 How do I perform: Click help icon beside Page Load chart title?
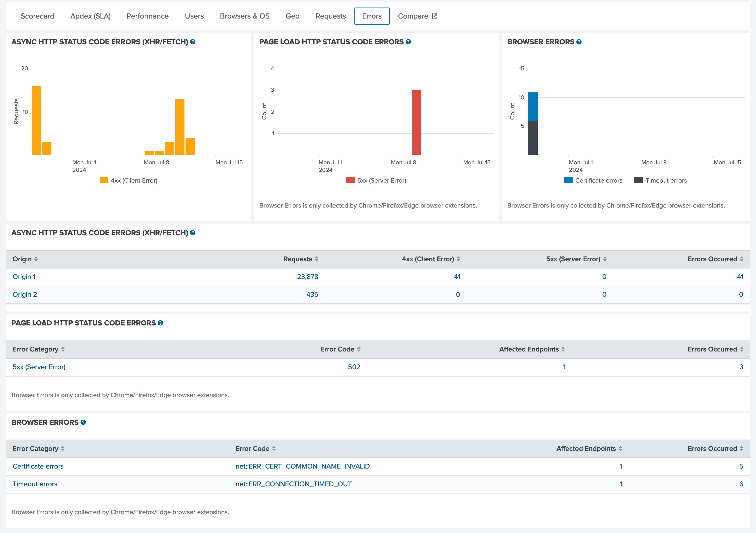(408, 42)
